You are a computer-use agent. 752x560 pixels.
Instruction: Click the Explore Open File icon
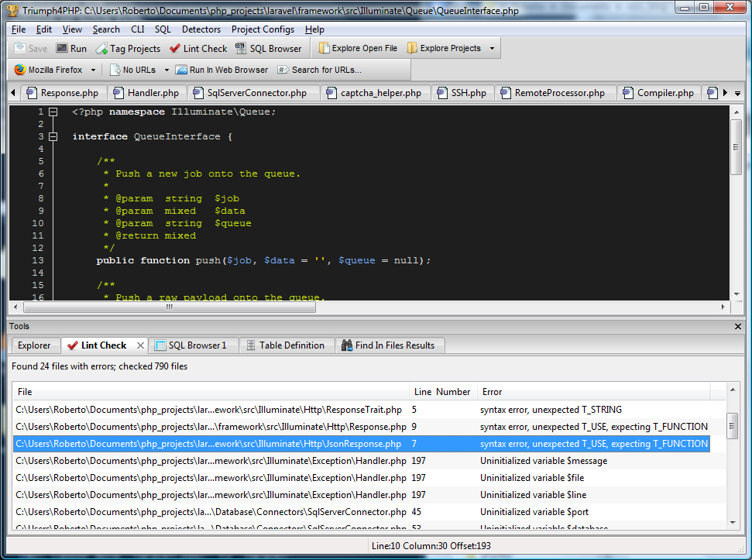tap(324, 49)
